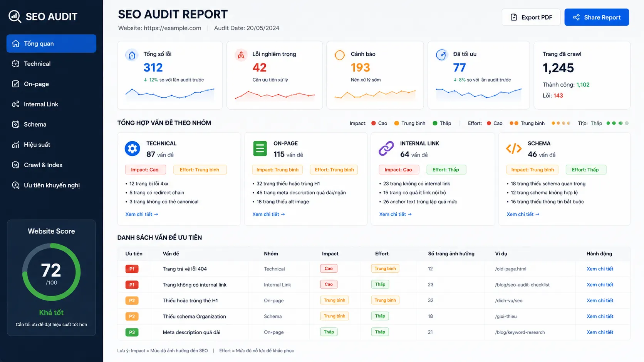
Task: Click the Ưu tiên column header
Action: (134, 254)
